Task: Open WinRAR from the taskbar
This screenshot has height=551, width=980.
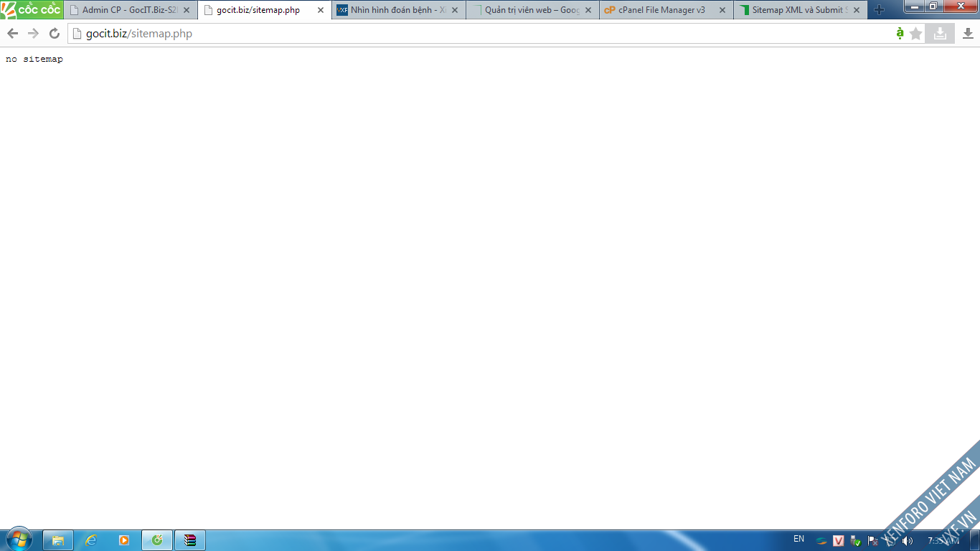Action: point(190,540)
